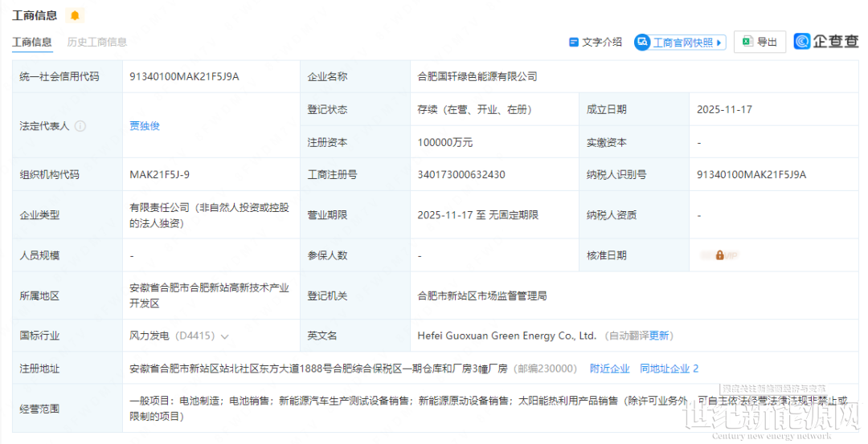Click the credit code 91340100MAK21F5J9A value
The width and height of the screenshot is (868, 444).
coord(184,77)
